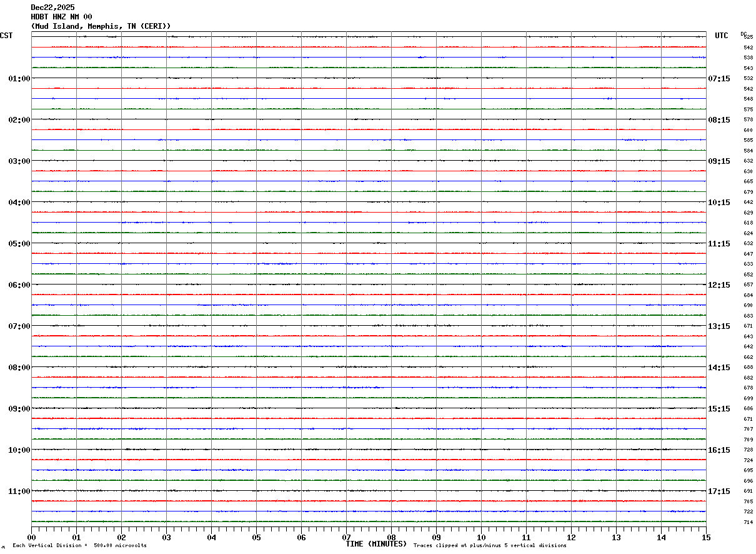Click the TIME (MINUTES) axis title

377,544
